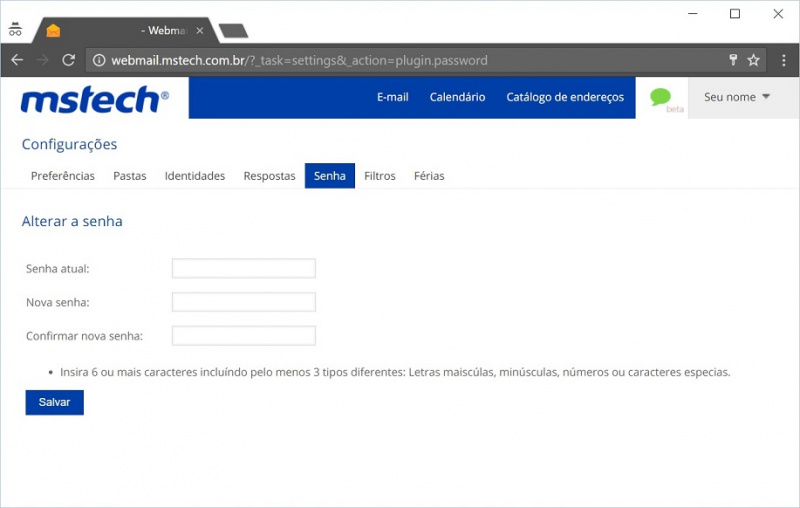Screen dimensions: 800x508
Task: Open the Calendário section
Action: 457,97
